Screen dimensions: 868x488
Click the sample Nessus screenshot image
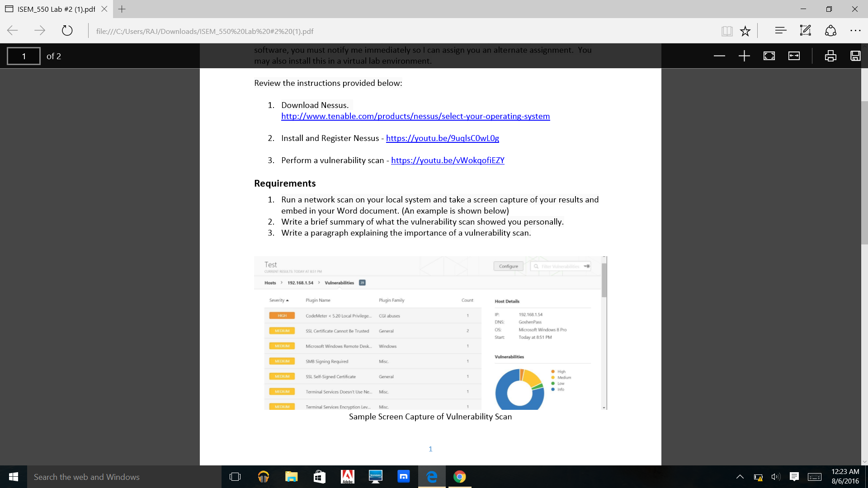click(x=430, y=333)
